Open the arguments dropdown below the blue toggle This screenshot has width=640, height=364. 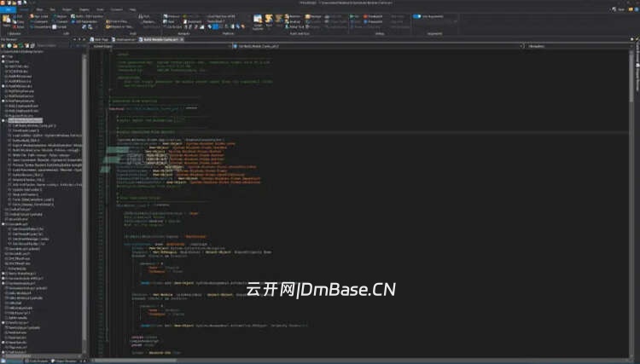(455, 21)
